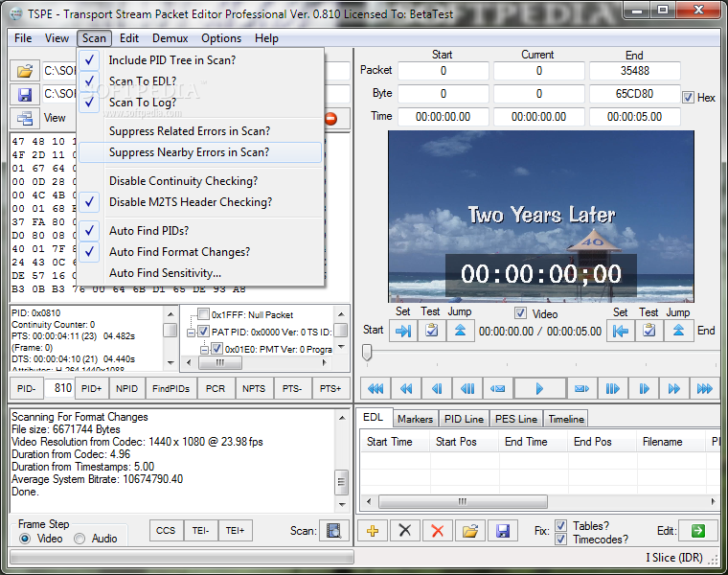Uncheck 0x01E0 PMT checkbox
728x575 pixels.
(x=216, y=348)
